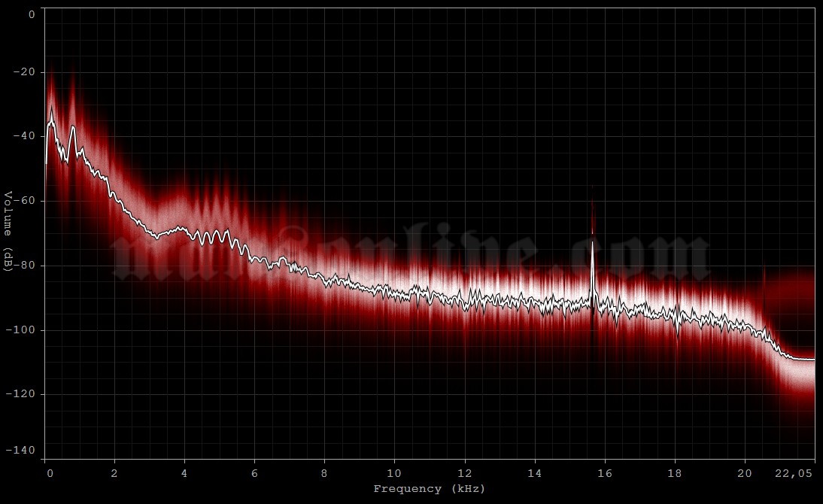Click the 0 kHz frequency label
The width and height of the screenshot is (823, 504).
click(x=50, y=474)
